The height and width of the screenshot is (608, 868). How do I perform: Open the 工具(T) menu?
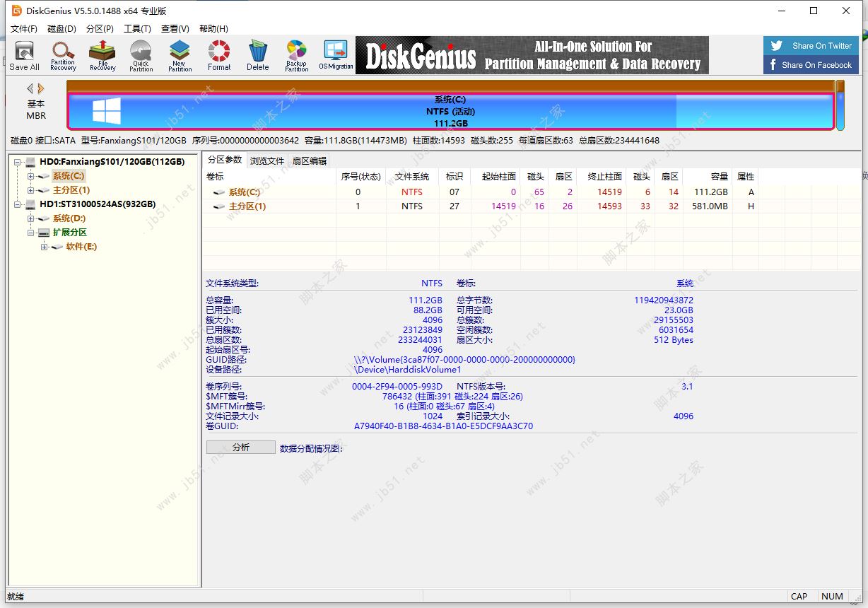[137, 29]
